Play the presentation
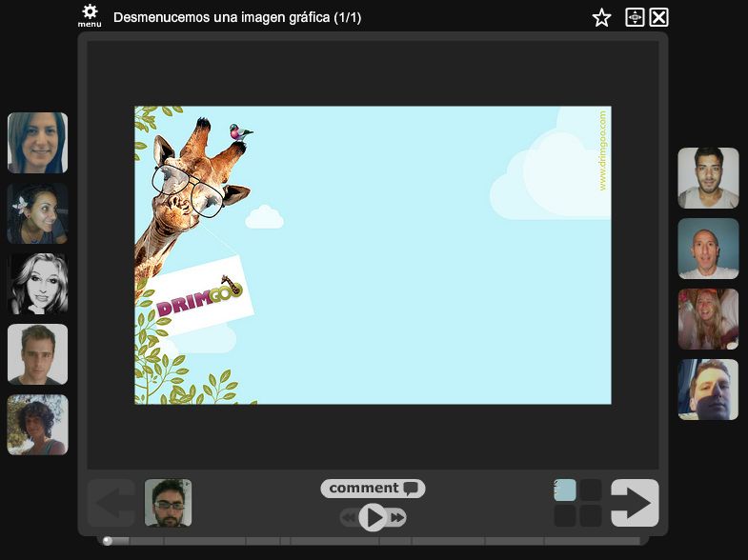Screen dimensions: 748x560 (373, 517)
